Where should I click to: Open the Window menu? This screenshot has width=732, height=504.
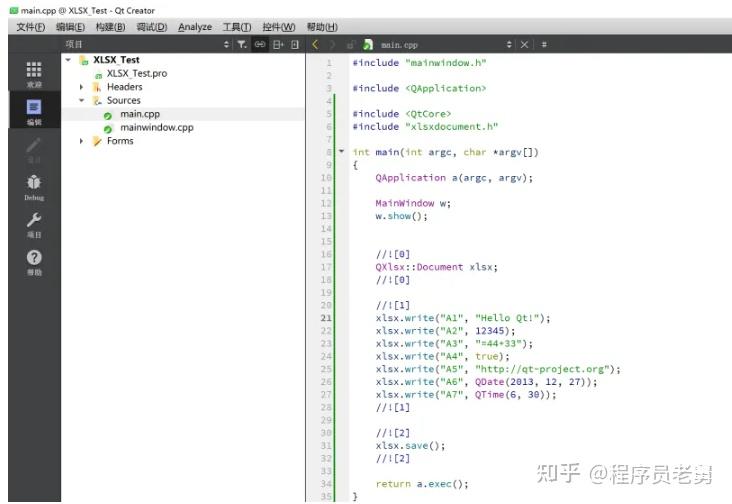pos(279,27)
